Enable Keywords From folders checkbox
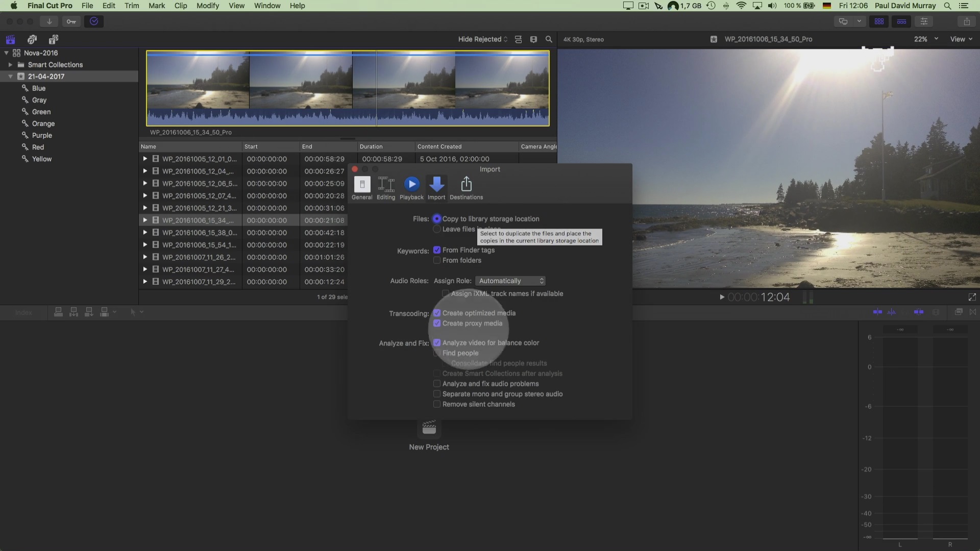This screenshot has height=551, width=980. click(437, 260)
